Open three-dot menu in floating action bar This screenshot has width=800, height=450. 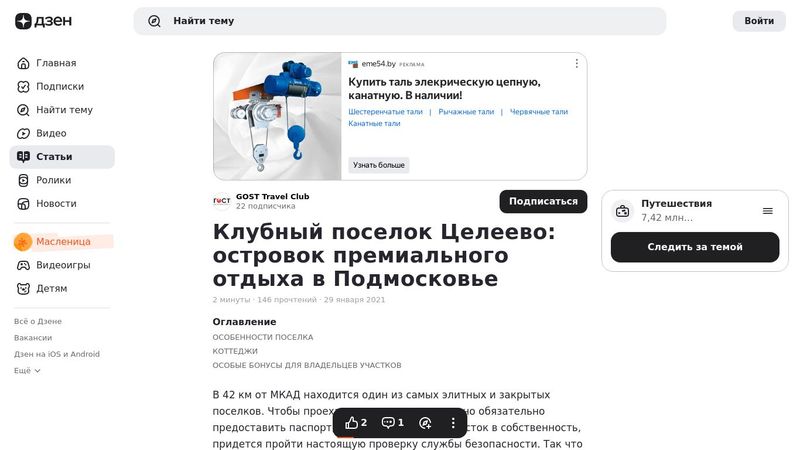coord(453,422)
